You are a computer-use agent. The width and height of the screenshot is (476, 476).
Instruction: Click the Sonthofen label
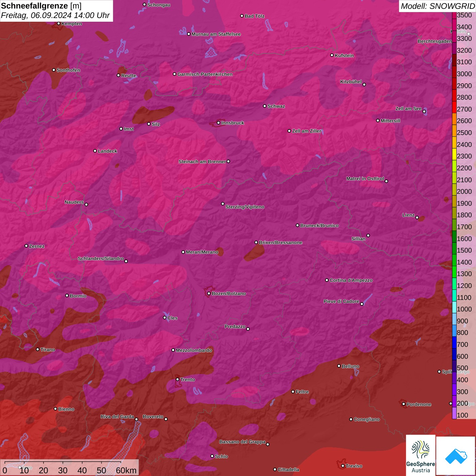coord(68,70)
